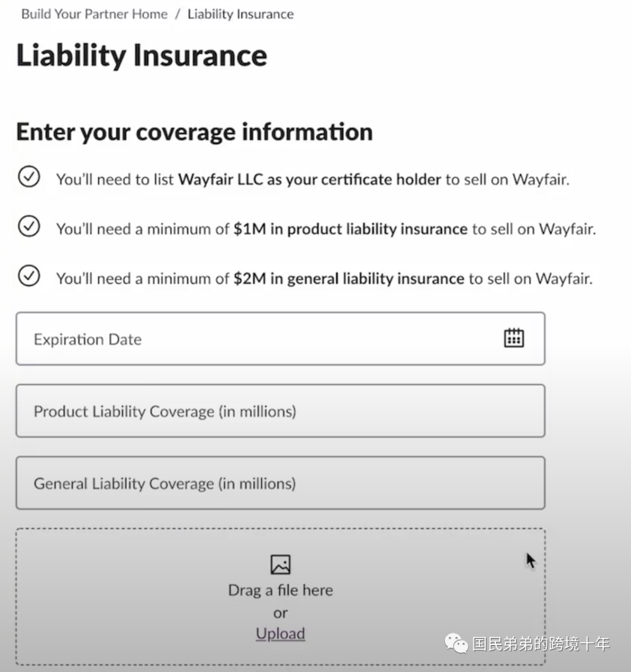Select the Liability Insurance breadcrumb item
This screenshot has height=672, width=631.
point(241,14)
